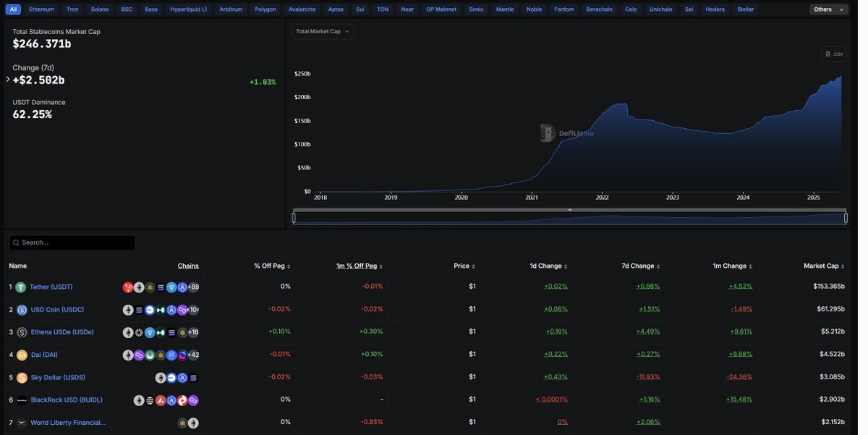Click the World Liberty Financial token icon
This screenshot has height=435, width=868.
point(22,423)
